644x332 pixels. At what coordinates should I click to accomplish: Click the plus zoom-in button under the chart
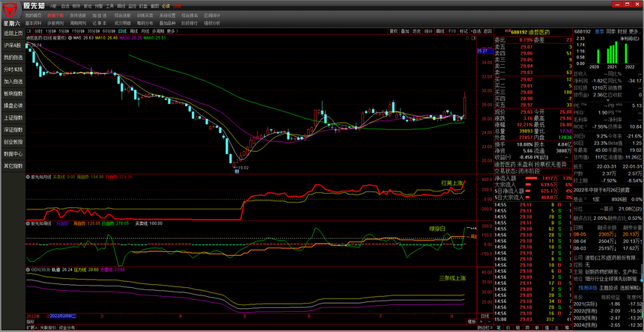pyautogui.click(x=481, y=322)
